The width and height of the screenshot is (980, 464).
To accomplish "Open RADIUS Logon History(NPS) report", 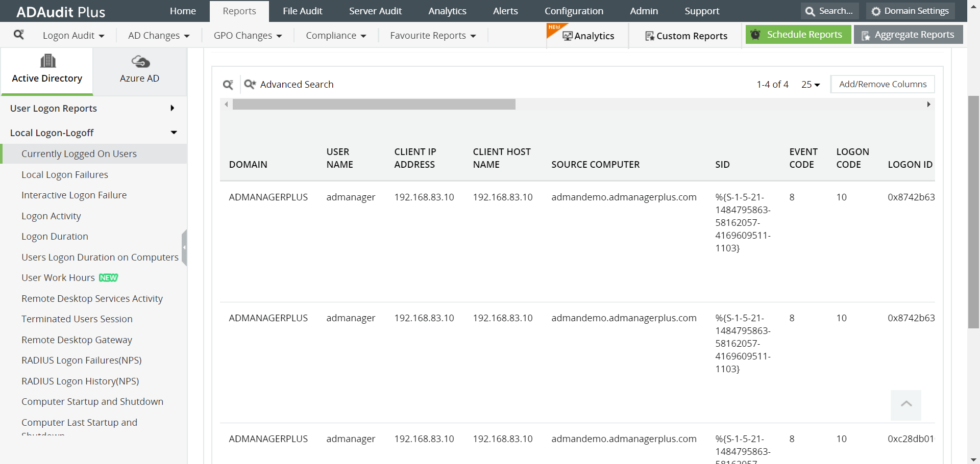I will (80, 381).
